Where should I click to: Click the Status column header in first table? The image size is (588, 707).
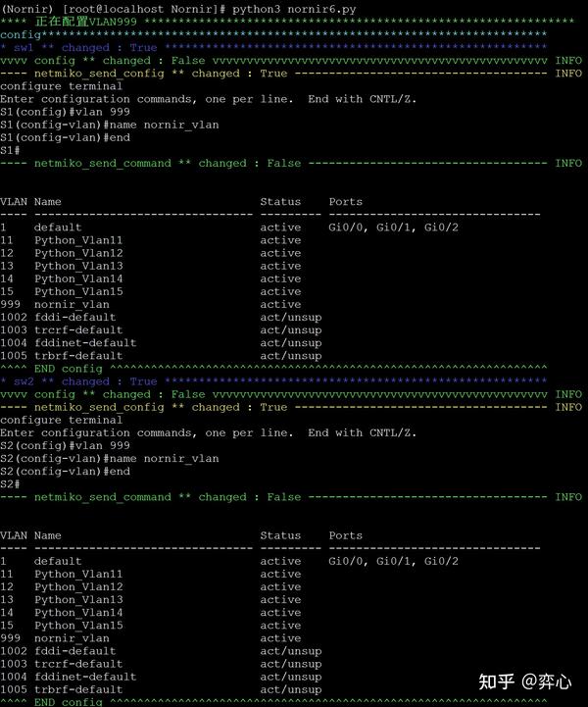point(280,202)
